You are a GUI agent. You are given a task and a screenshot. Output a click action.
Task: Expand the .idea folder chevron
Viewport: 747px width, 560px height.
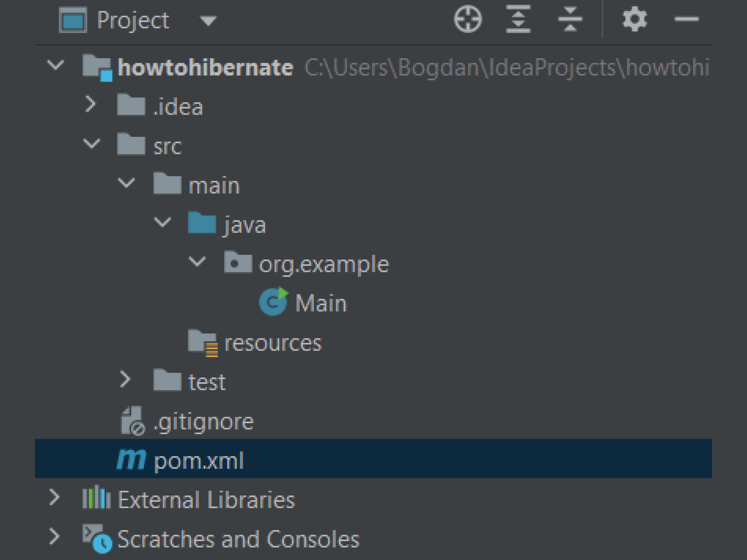coord(90,104)
